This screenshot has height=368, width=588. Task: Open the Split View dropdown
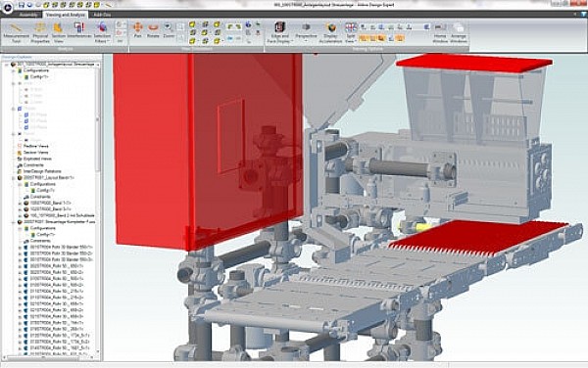click(x=351, y=32)
